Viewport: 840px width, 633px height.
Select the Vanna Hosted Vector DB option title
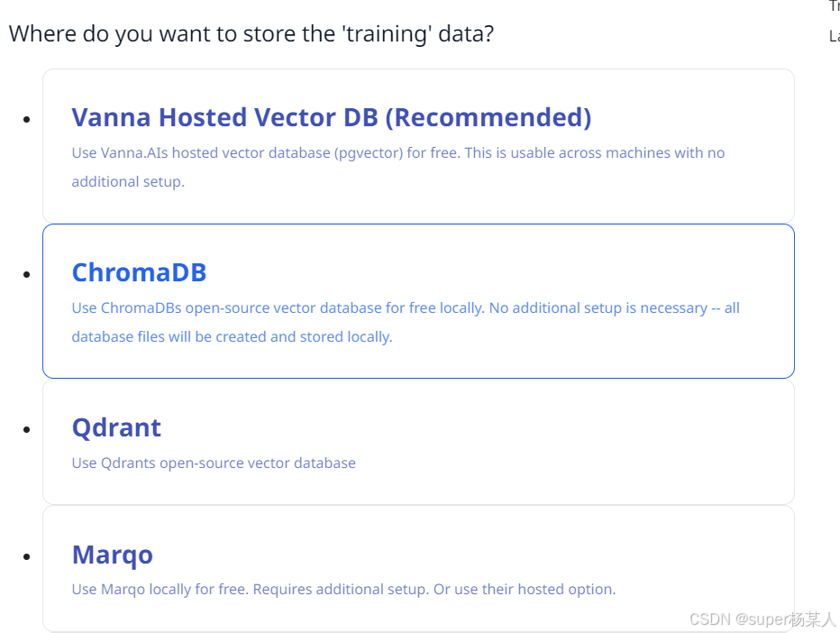pos(331,117)
